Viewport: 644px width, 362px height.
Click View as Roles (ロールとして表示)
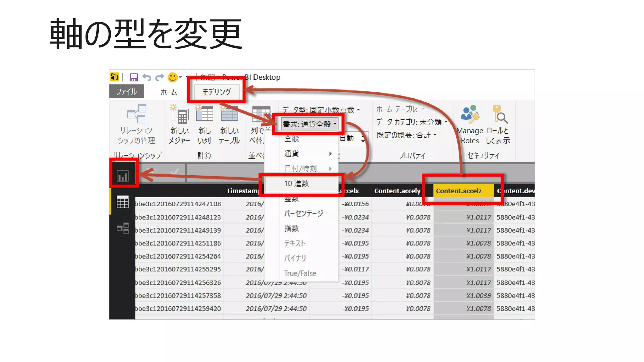pos(498,124)
